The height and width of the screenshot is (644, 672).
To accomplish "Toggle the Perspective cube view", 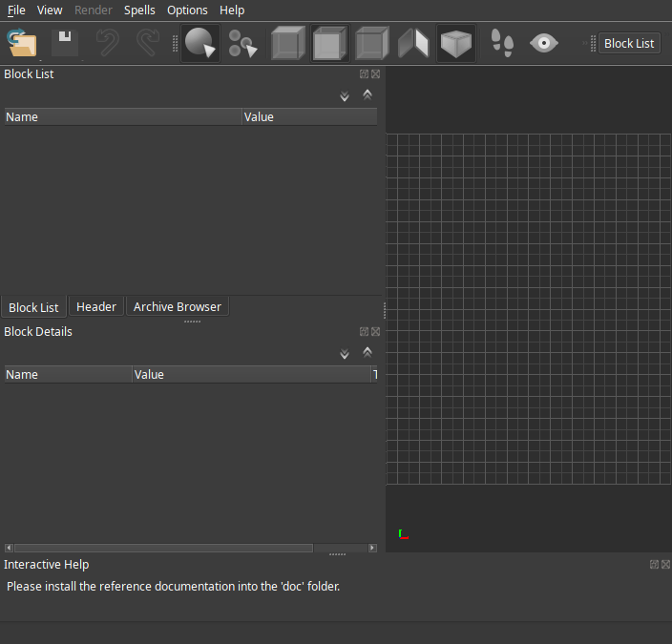I will [x=456, y=43].
